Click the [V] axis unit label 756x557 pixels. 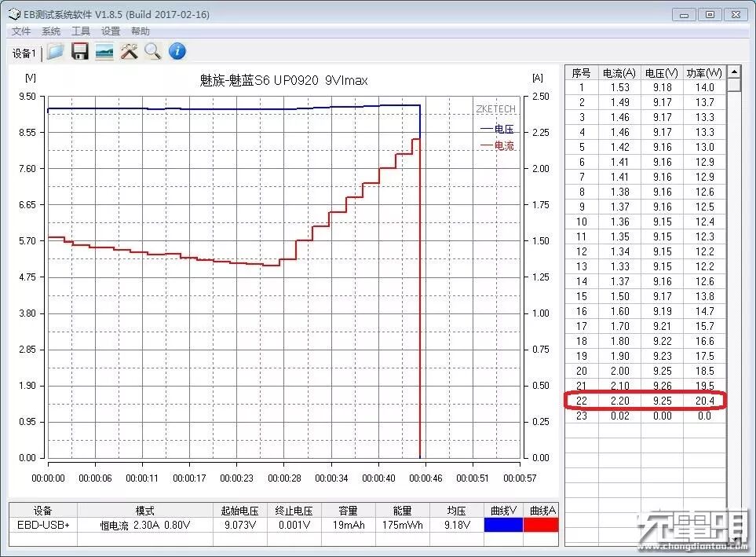[31, 78]
